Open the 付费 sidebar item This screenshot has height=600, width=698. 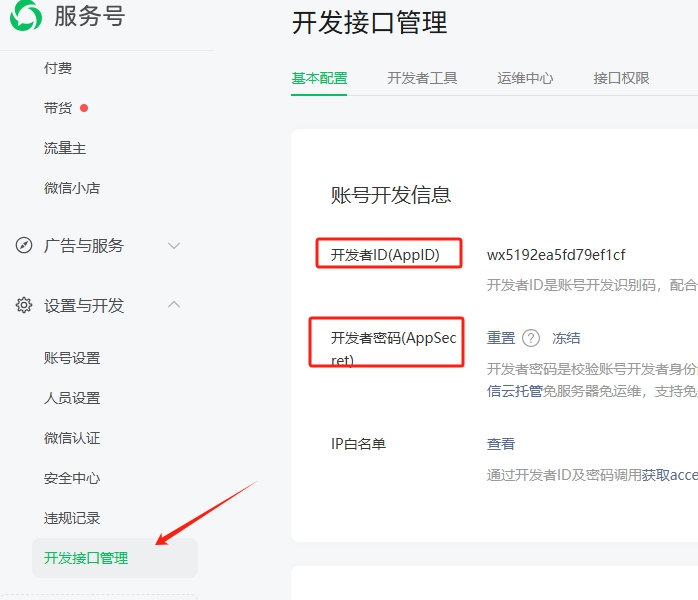(x=58, y=68)
